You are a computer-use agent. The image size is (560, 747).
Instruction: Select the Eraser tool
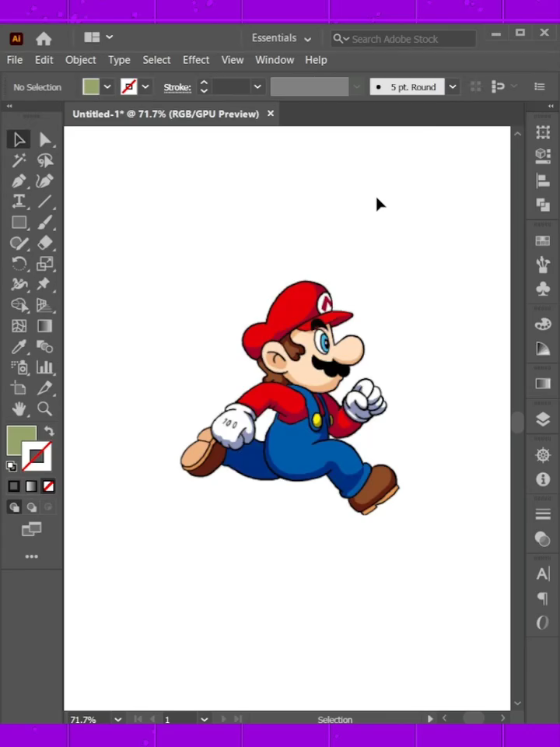click(45, 243)
